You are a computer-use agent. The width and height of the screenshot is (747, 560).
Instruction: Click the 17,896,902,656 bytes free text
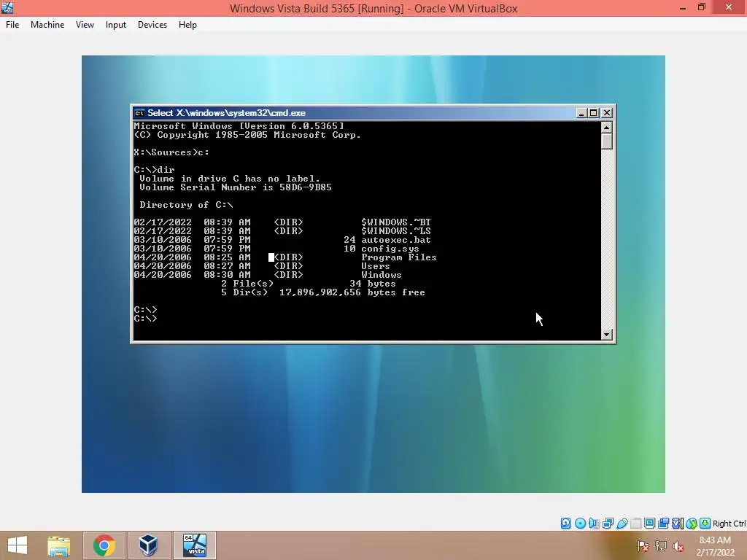[x=352, y=292]
